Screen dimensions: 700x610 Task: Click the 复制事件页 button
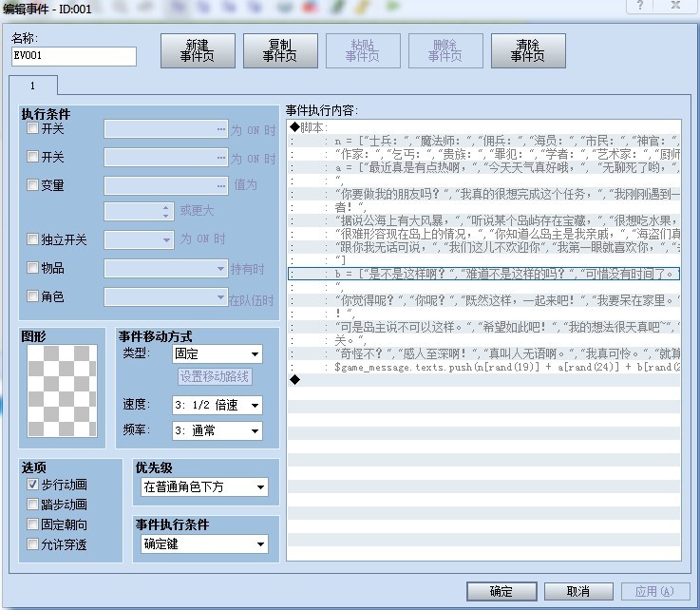click(280, 50)
